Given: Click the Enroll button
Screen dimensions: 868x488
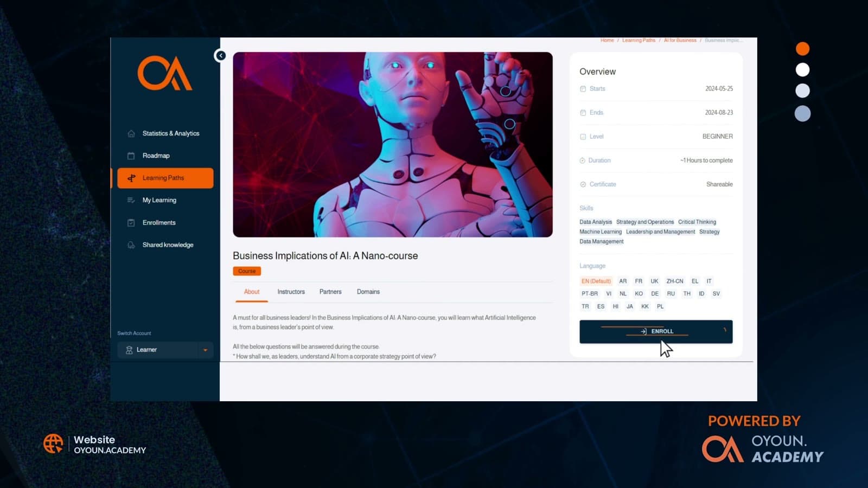Looking at the screenshot, I should pos(656,331).
